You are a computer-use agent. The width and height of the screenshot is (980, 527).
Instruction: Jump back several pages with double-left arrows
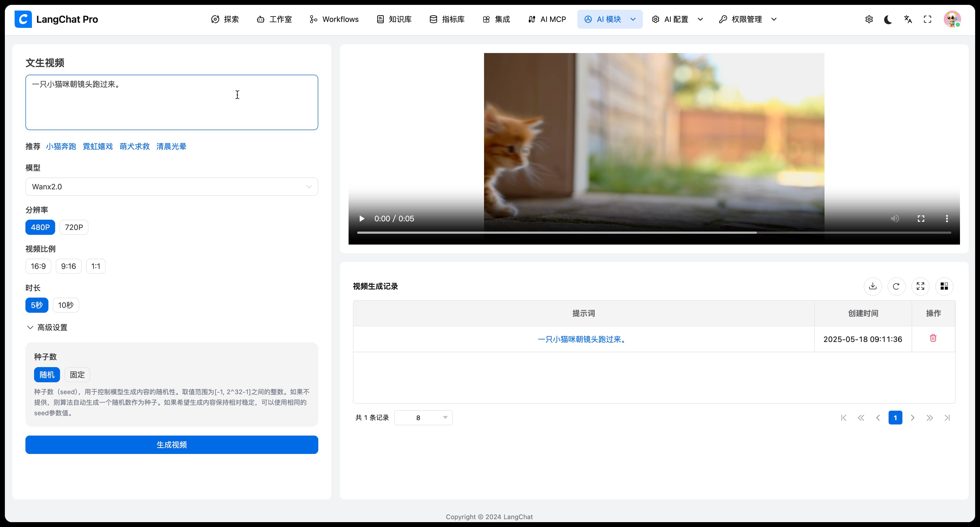(x=861, y=417)
